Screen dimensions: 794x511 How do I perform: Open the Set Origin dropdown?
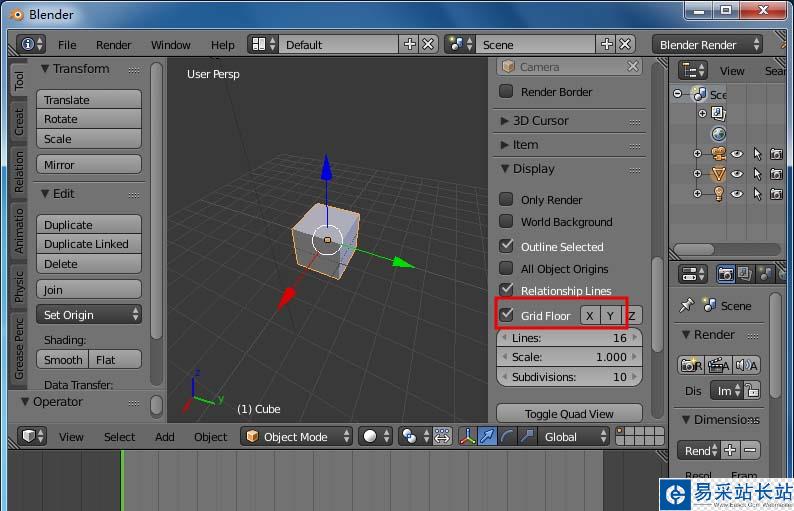(x=89, y=315)
